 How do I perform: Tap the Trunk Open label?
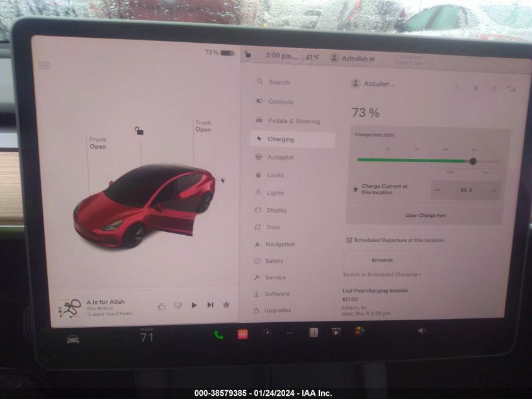(203, 126)
